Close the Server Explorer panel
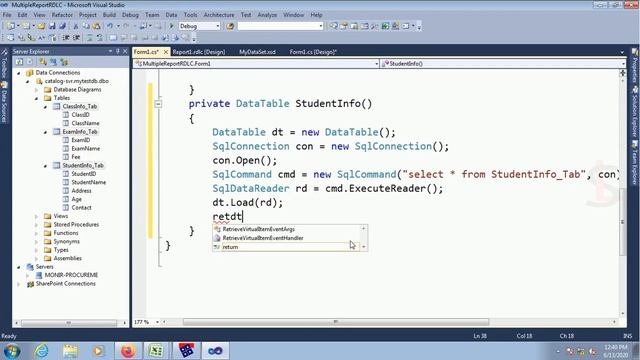640x360 pixels. tap(125, 51)
